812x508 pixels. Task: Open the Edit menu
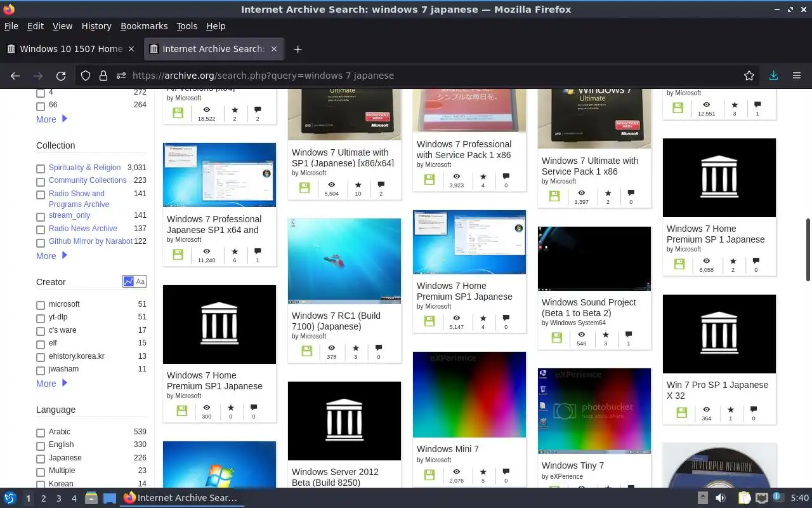(x=36, y=26)
